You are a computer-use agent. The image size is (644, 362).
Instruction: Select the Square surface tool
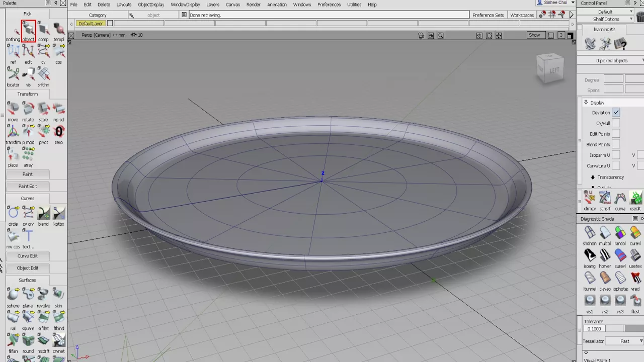pos(28,319)
